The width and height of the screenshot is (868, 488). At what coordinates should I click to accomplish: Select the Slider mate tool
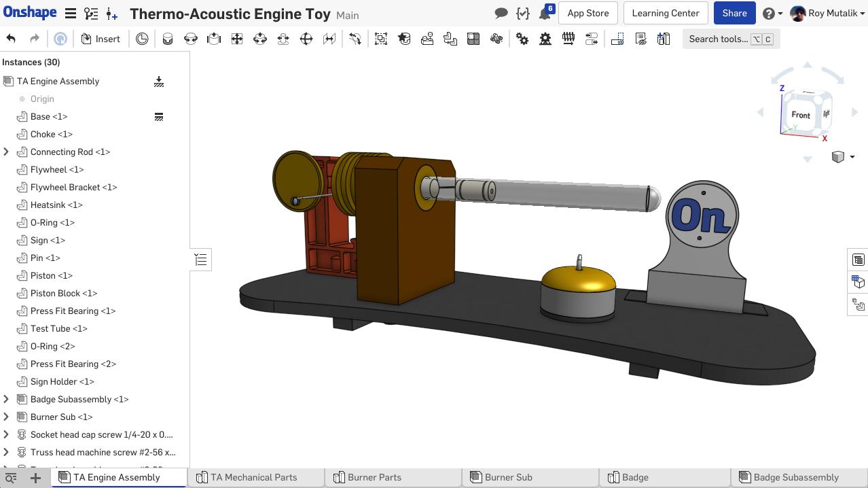[214, 39]
